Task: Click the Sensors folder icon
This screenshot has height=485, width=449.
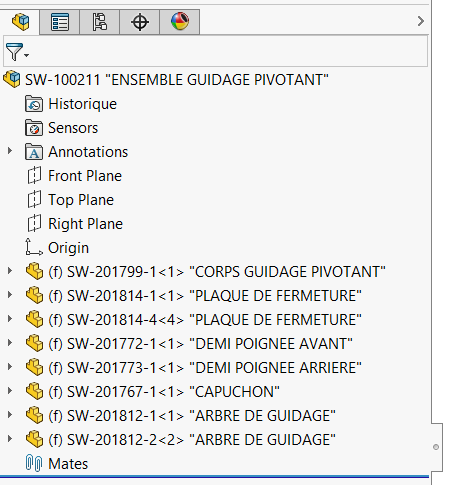Action: (x=34, y=128)
